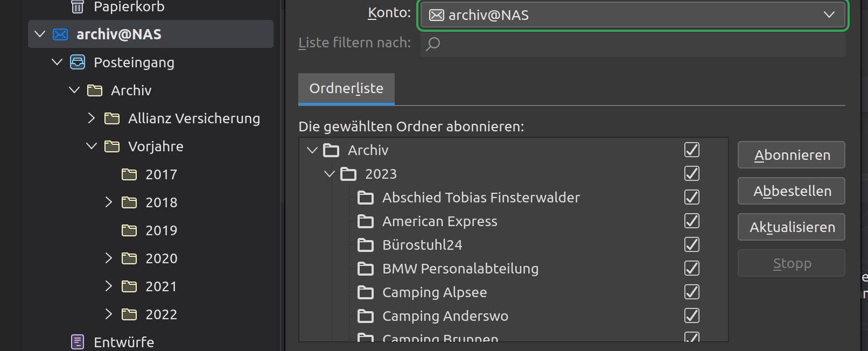Select the Ordnerliste tab

346,89
